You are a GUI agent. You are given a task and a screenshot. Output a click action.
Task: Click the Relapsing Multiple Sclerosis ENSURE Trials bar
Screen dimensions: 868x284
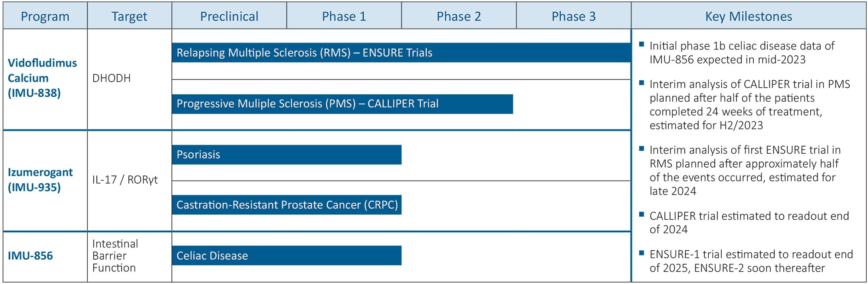(401, 53)
